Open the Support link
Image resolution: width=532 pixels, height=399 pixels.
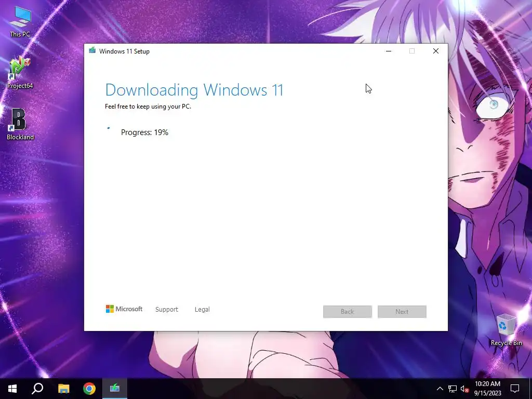coord(167,310)
